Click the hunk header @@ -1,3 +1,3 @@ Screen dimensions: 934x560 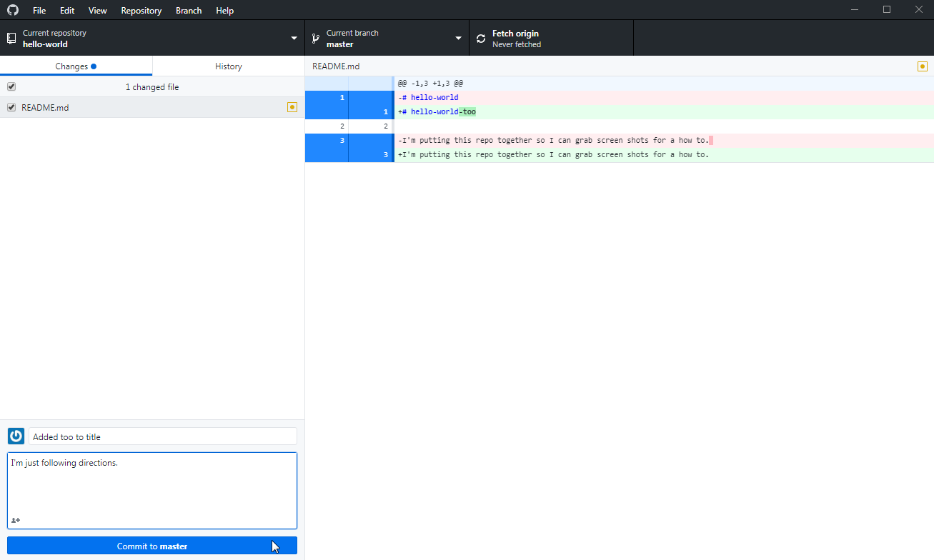pyautogui.click(x=430, y=84)
